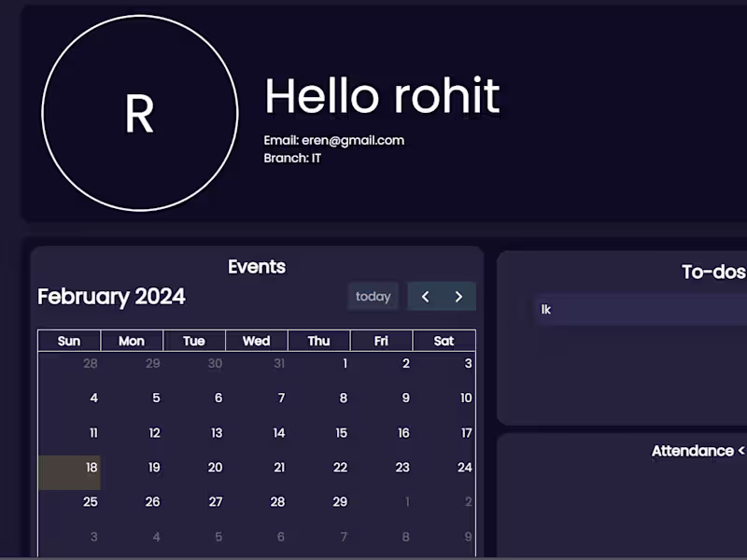
Task: Jump to today on the calendar
Action: coord(373,296)
